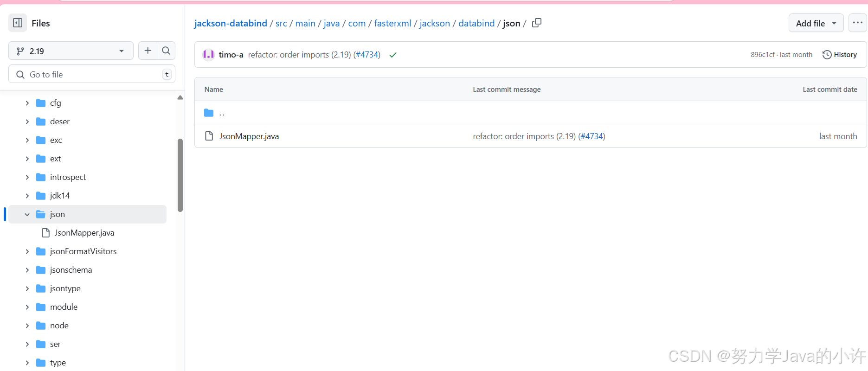The image size is (868, 371).
Task: Click the search magnifier button in sidebar
Action: [x=166, y=51]
